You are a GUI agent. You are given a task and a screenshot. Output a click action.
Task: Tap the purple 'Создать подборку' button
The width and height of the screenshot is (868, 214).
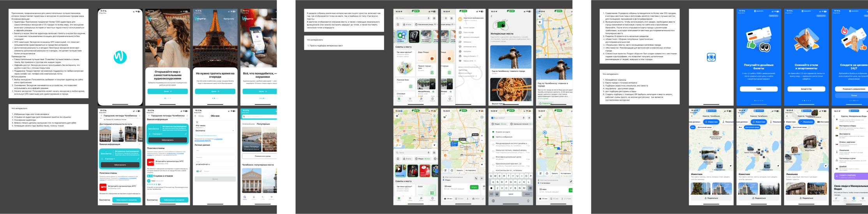pyautogui.click(x=851, y=175)
